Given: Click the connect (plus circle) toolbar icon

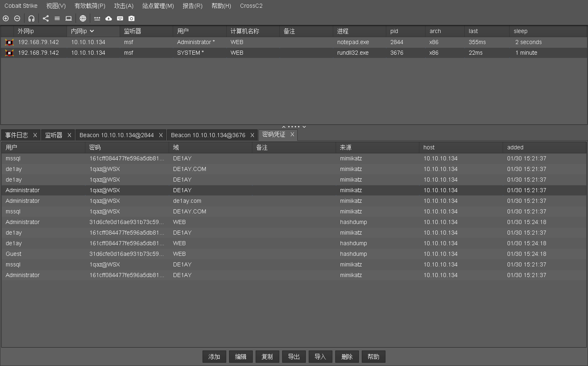Looking at the screenshot, I should coord(6,18).
